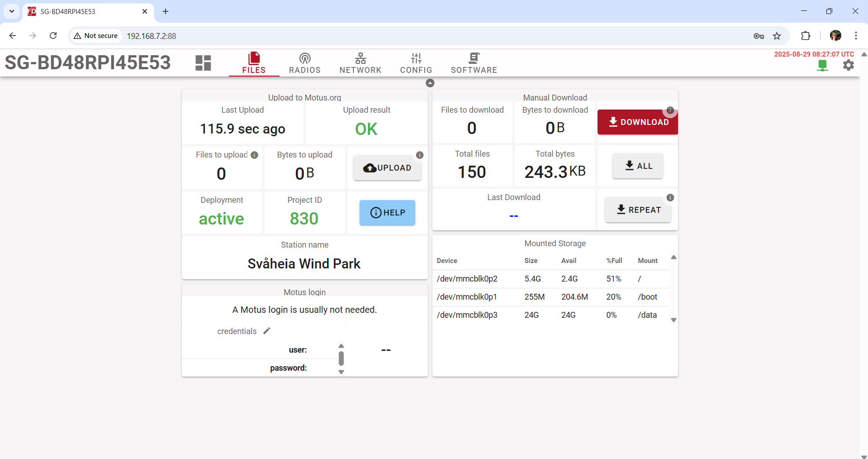Edit credentials with the pencil icon
Image resolution: width=868 pixels, height=459 pixels.
(x=267, y=331)
